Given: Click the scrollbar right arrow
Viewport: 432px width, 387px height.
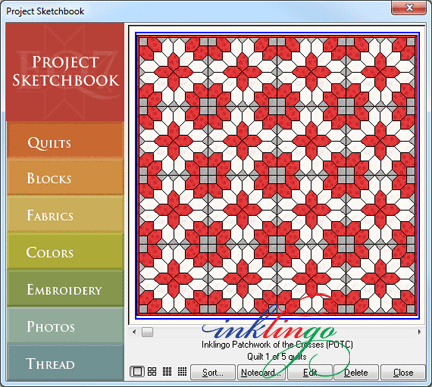Looking at the screenshot, I should click(419, 332).
